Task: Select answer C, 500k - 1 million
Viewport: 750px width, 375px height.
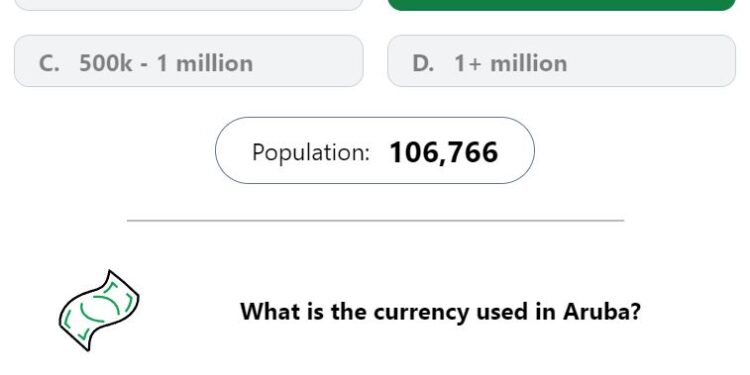Action: pyautogui.click(x=189, y=61)
